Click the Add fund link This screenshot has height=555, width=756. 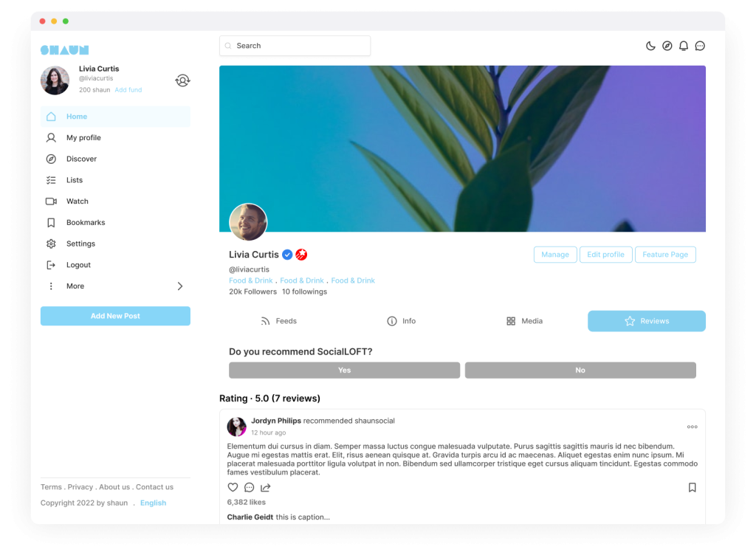click(128, 89)
